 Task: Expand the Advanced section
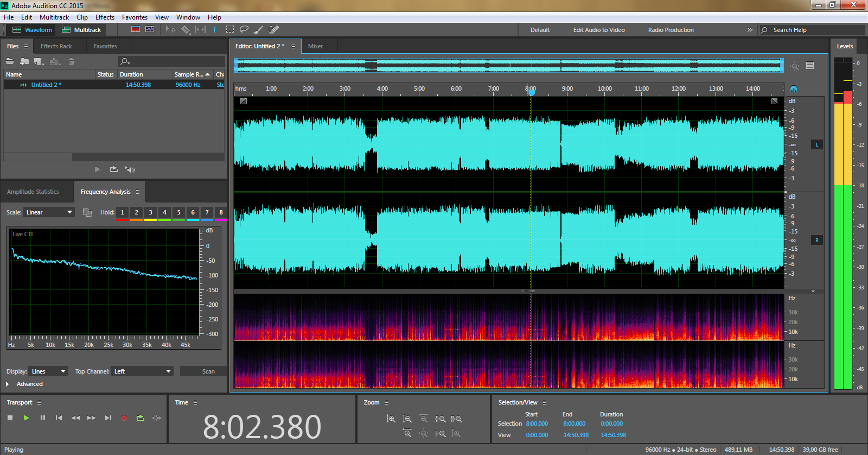8,384
